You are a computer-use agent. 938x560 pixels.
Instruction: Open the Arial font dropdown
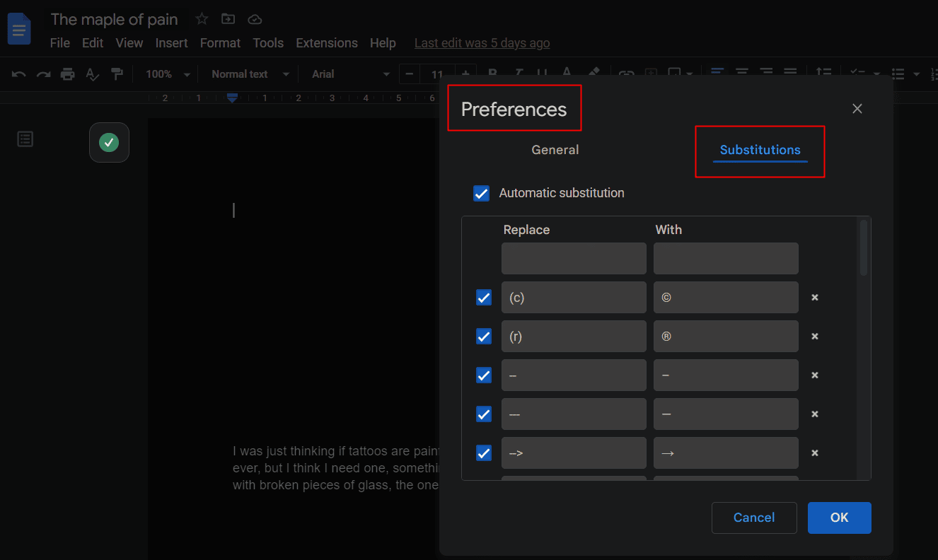click(x=351, y=74)
